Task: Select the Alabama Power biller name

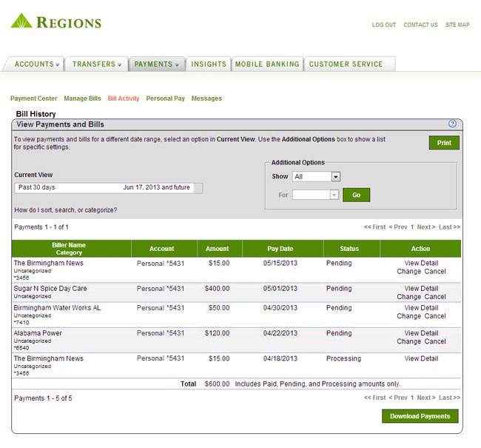Action: click(38, 333)
